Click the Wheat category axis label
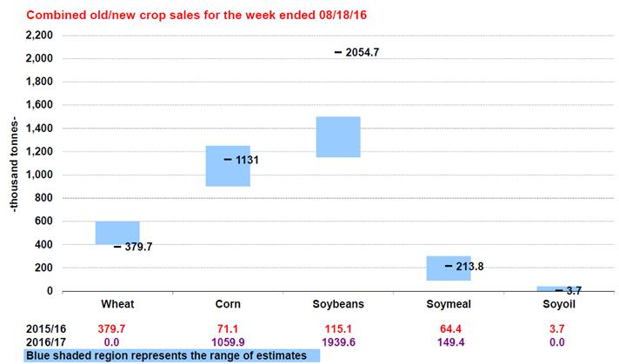Image resolution: width=619 pixels, height=364 pixels. (117, 305)
